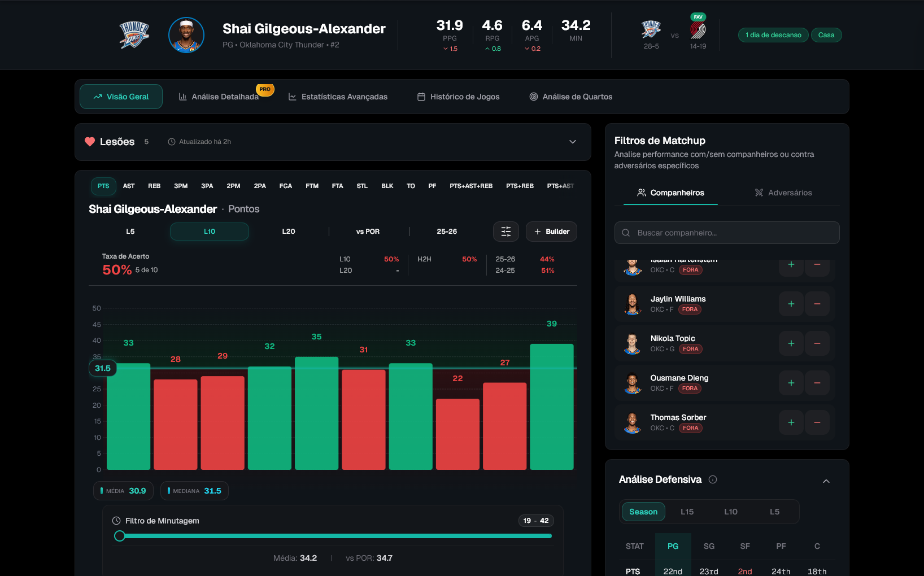Select the AST stat tab

tap(129, 186)
